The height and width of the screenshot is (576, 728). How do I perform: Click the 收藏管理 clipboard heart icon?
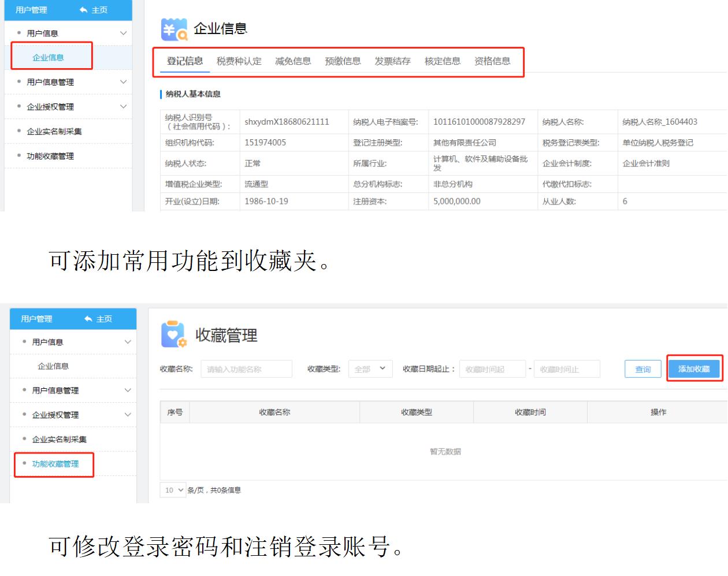173,335
